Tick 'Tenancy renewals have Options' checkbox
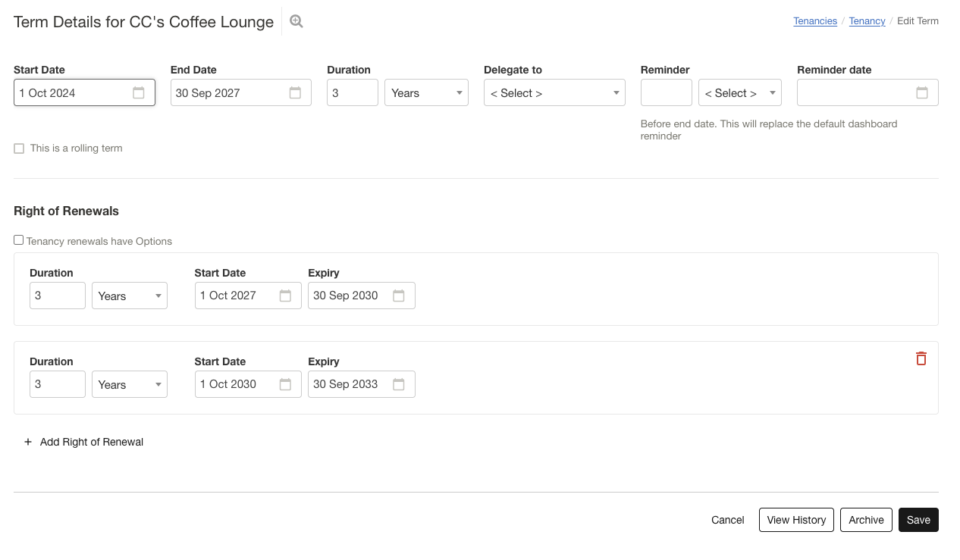Screen dimensions: 960x560 (x=19, y=240)
